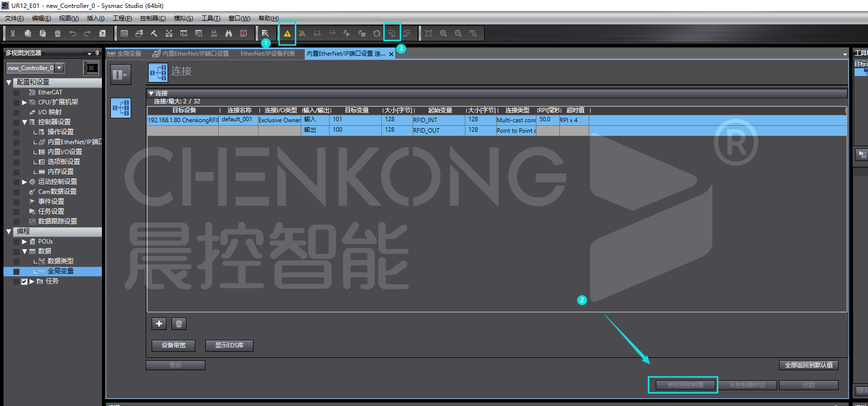Click the synchronize icon in toolbar
This screenshot has height=406, width=868.
392,33
